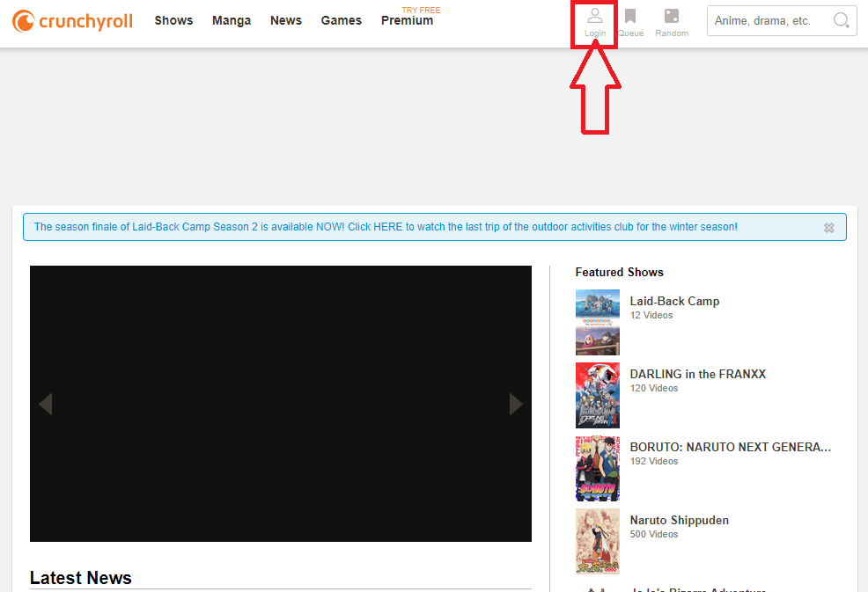The height and width of the screenshot is (592, 868).
Task: Advance to next carousel slide arrow
Action: (x=516, y=404)
